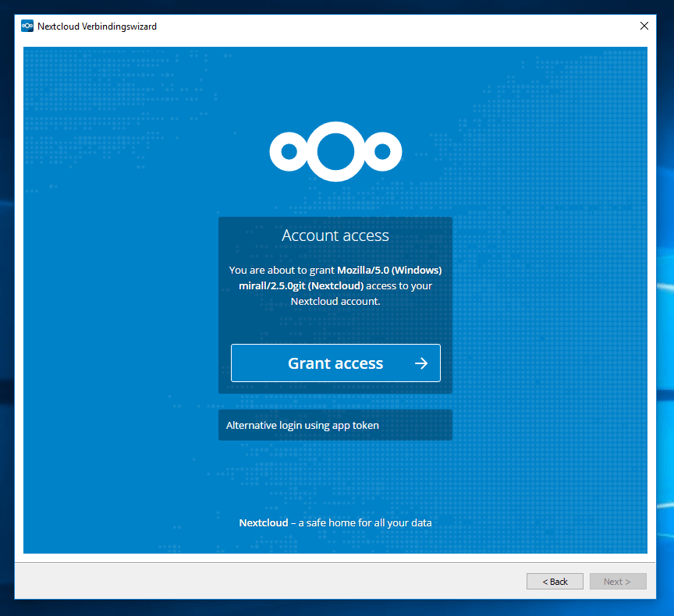The width and height of the screenshot is (674, 616).
Task: Click the mirall/2.5.0git (Nextcloud) text
Action: tap(301, 286)
